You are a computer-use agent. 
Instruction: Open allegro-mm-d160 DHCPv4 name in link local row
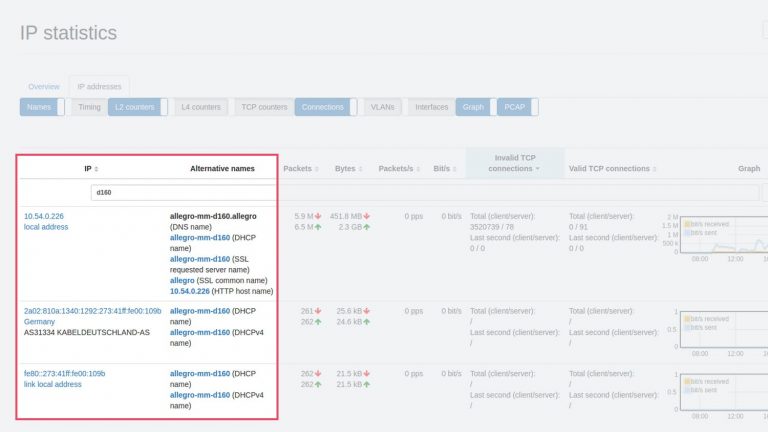(x=200, y=395)
